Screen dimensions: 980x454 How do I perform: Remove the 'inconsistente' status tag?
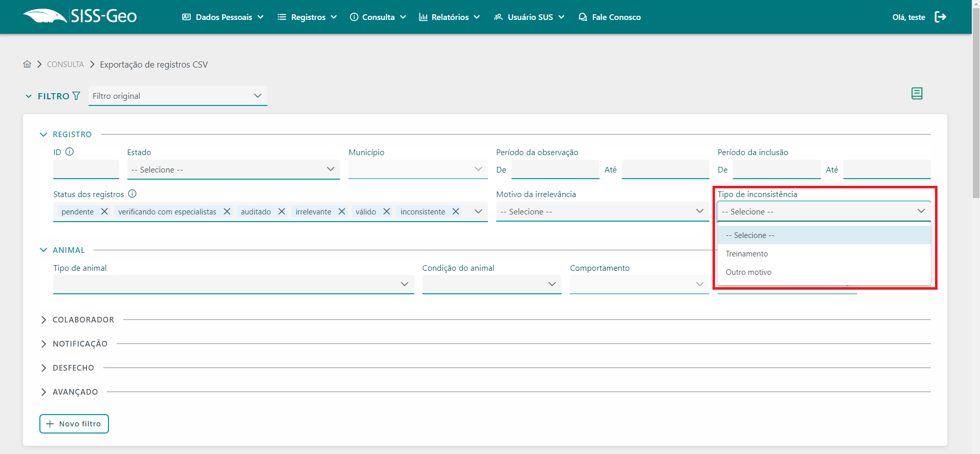point(455,211)
